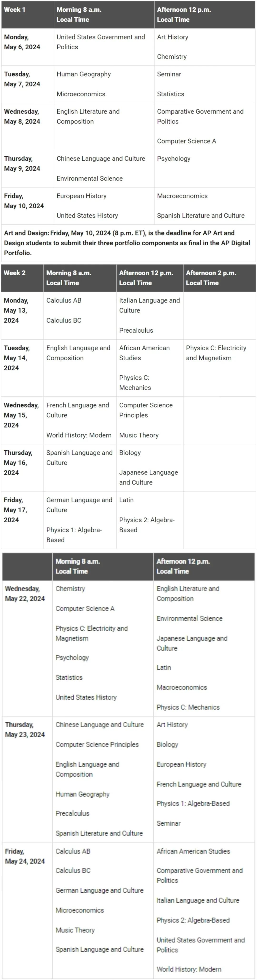Select Psychology on Thursday May 9 afternoon

[174, 159]
